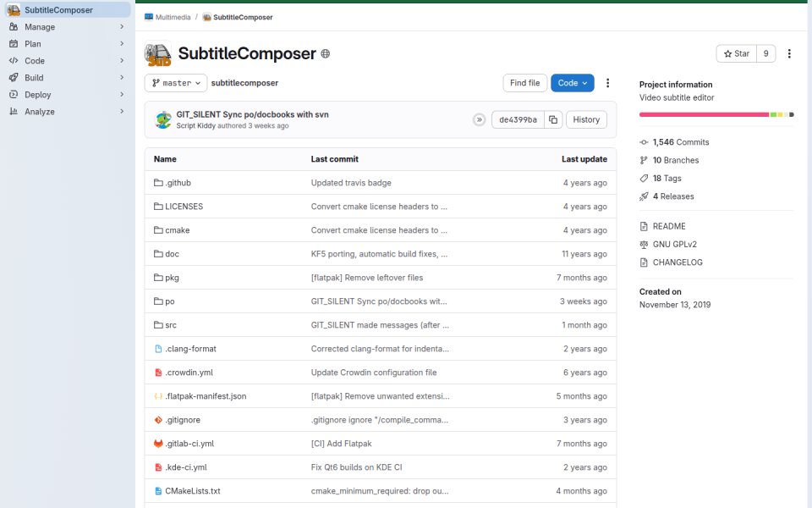This screenshot has height=508, width=812.
Task: Click the .kde-ci.yml file icon
Action: [x=158, y=467]
